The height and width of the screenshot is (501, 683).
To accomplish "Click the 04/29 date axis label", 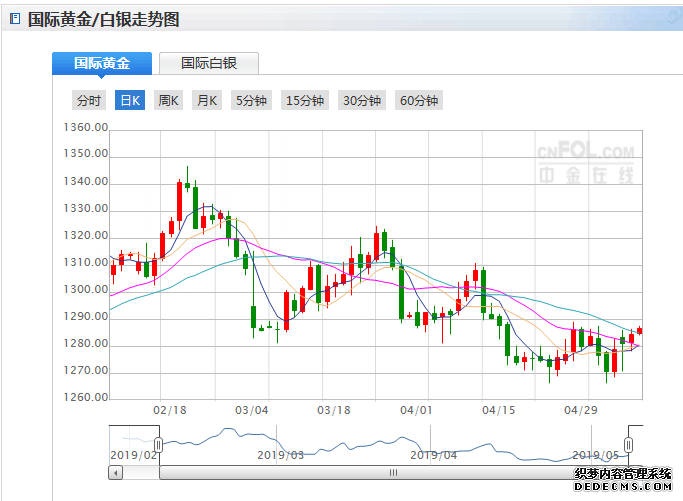I will (x=581, y=410).
